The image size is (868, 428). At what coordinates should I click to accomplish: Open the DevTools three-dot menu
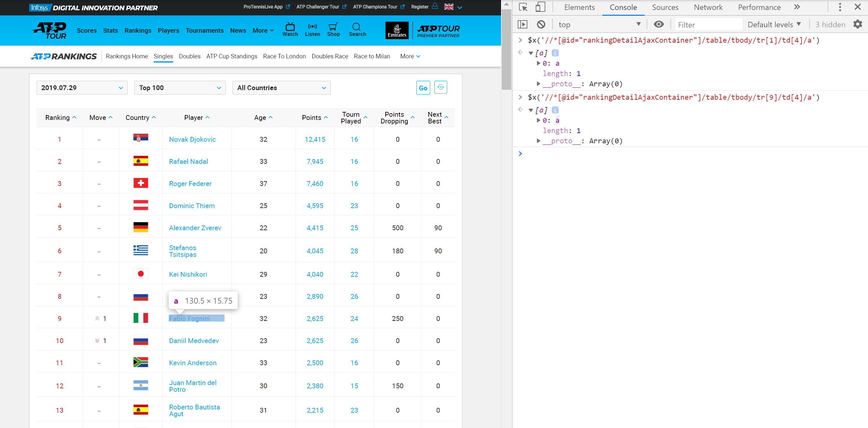[x=840, y=7]
